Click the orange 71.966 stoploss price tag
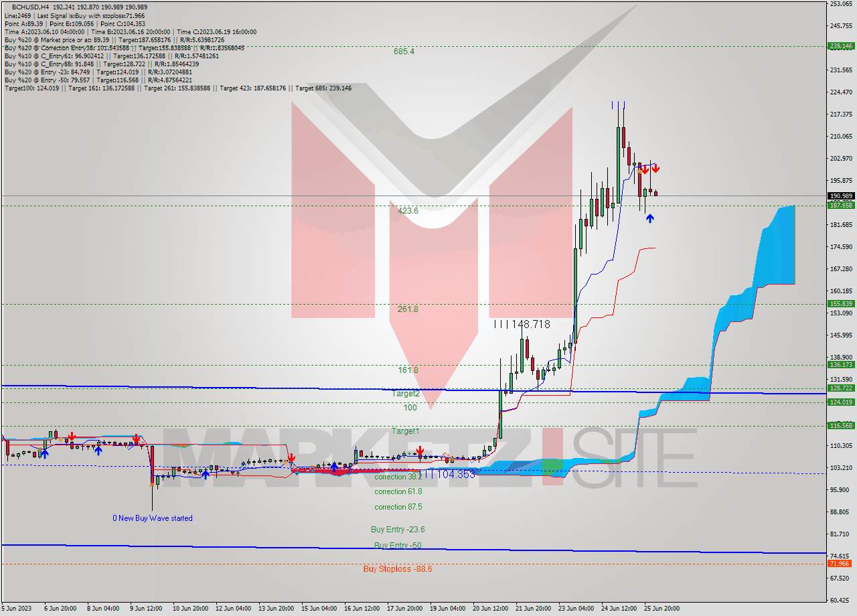 tap(841, 564)
